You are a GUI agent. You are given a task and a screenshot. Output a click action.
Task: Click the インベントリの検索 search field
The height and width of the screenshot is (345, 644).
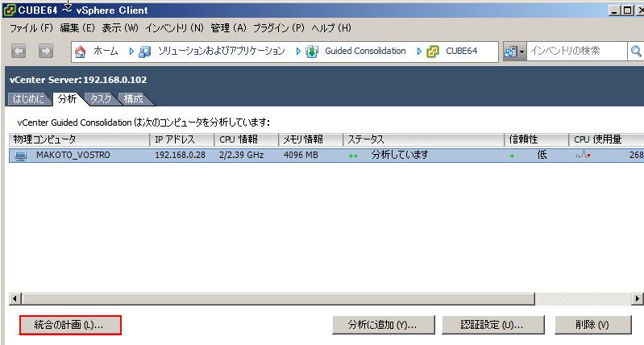[x=577, y=52]
